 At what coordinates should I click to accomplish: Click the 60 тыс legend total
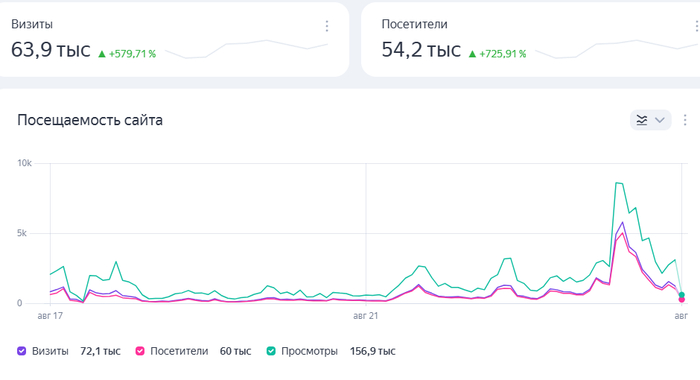pos(235,351)
